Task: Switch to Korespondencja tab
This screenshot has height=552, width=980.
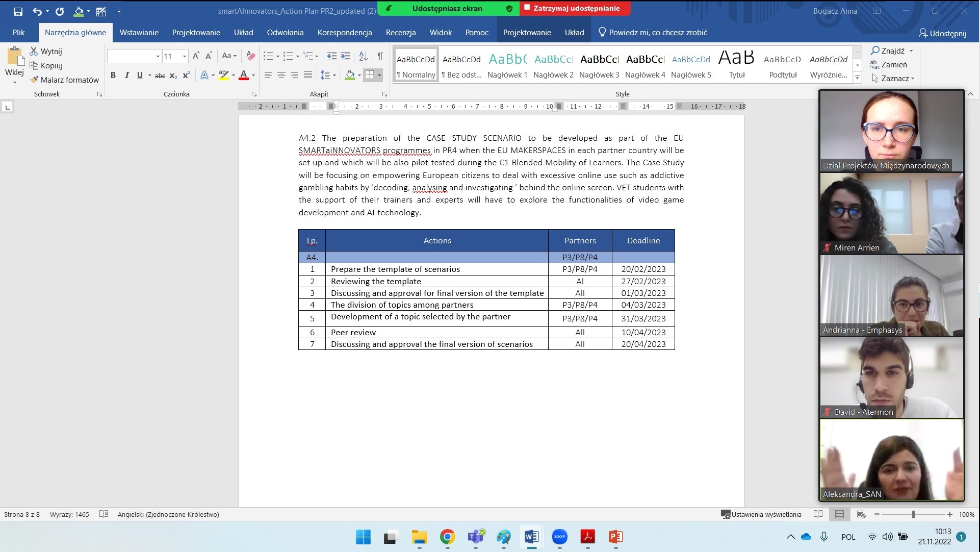Action: [x=345, y=32]
